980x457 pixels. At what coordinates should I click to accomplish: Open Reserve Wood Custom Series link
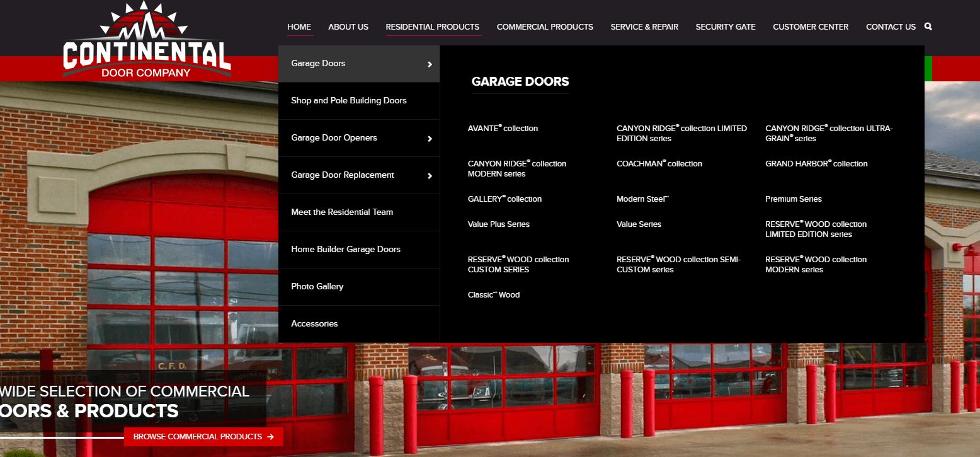(x=518, y=265)
